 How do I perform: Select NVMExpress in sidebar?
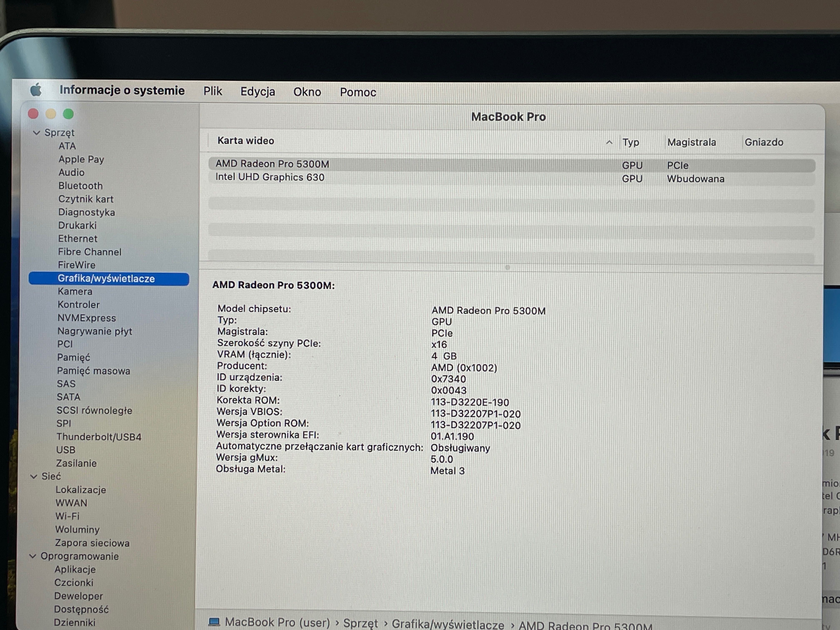pyautogui.click(x=87, y=318)
